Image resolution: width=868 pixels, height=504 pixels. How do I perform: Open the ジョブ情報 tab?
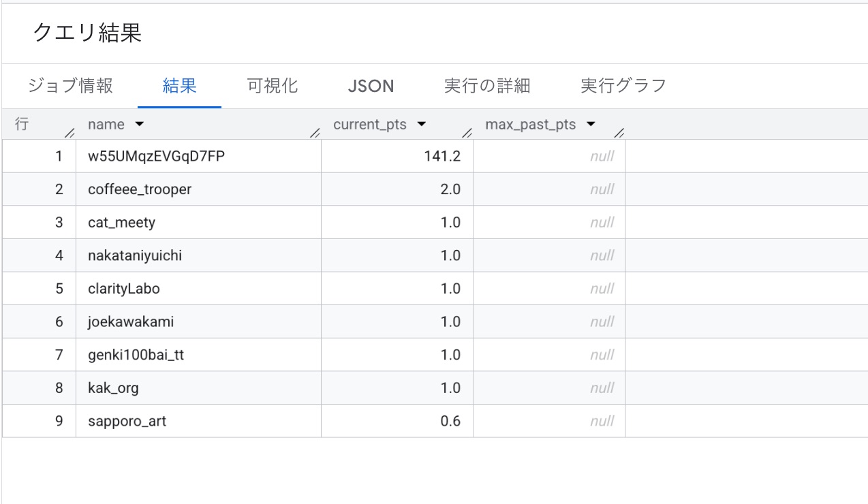point(70,86)
